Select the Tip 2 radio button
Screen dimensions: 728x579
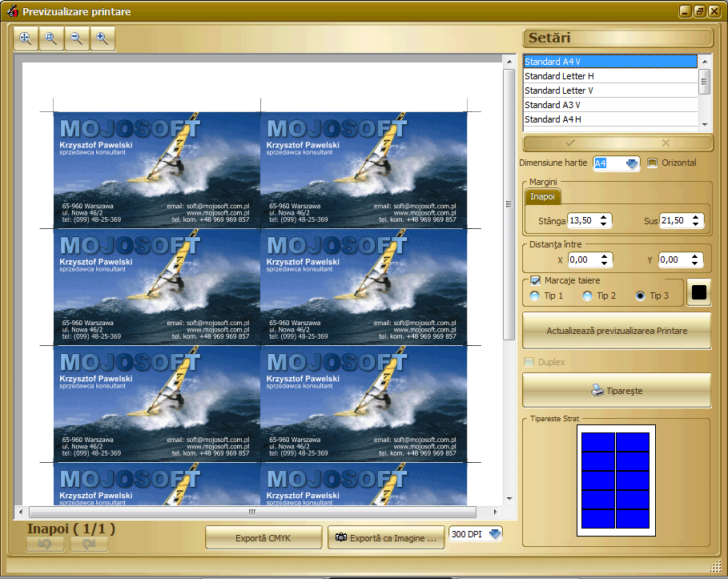tap(587, 296)
